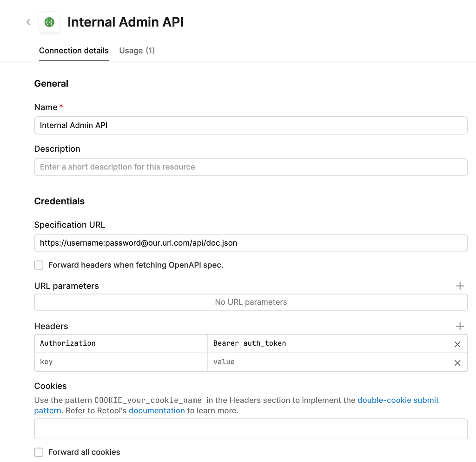Add a new URL parameter with the plus icon

[460, 286]
